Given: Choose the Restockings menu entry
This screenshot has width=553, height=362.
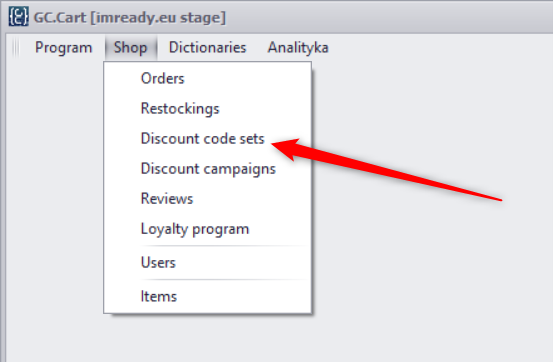Looking at the screenshot, I should pos(207,108).
